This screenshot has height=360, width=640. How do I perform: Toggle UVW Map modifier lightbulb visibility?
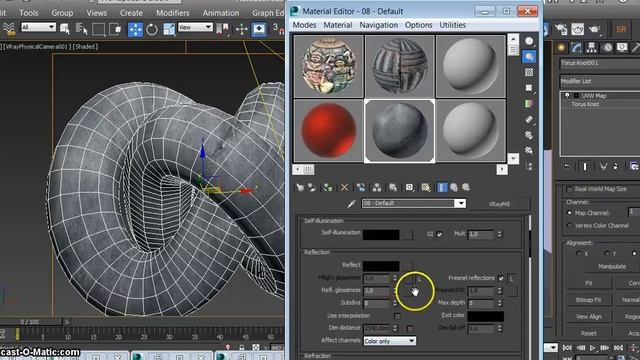567,96
